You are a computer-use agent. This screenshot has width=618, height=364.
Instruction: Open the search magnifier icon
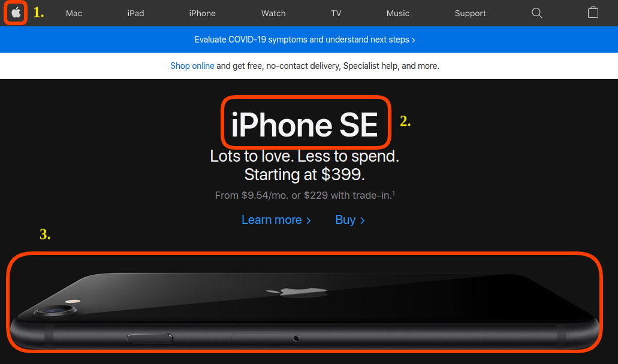click(537, 13)
